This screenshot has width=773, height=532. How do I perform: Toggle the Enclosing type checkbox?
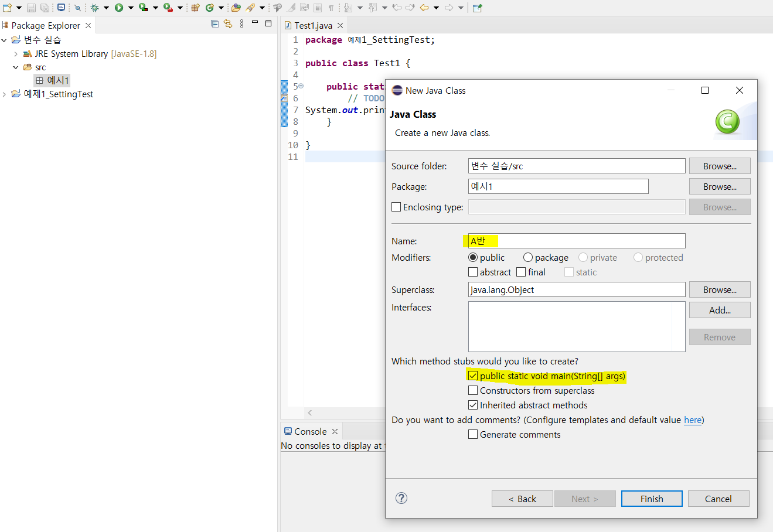tap(396, 207)
